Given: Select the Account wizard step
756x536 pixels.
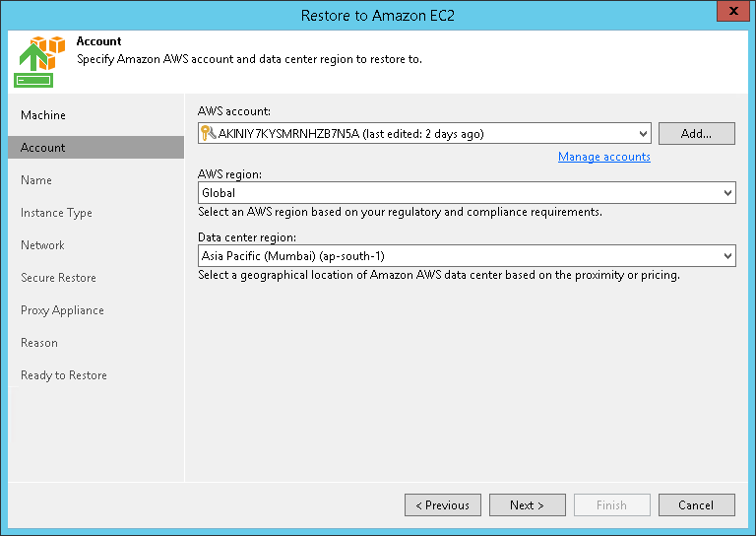Looking at the screenshot, I should [x=43, y=148].
